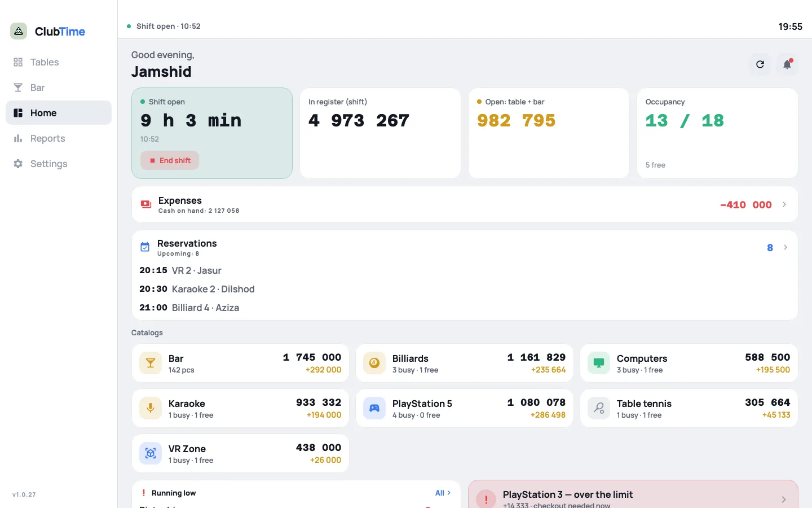Viewport: 812px width, 508px height.
Task: Click the -410 000 expenses amount
Action: (x=746, y=205)
